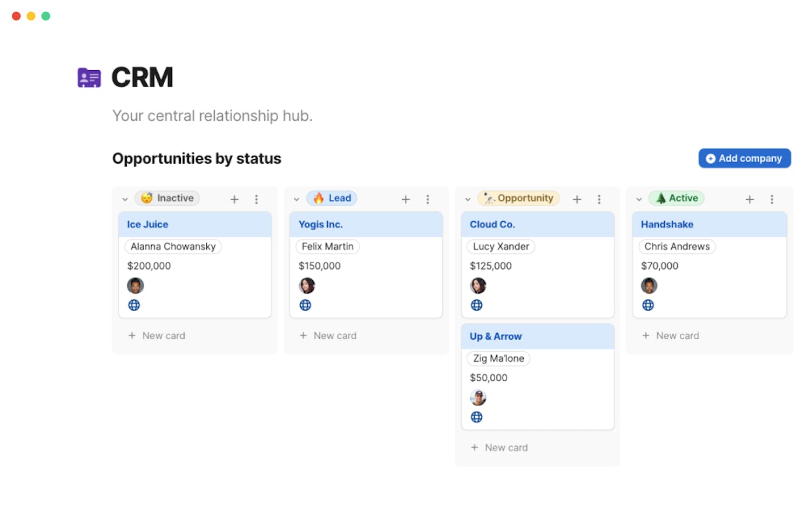Collapse the Opportunity column chevron

coord(468,199)
